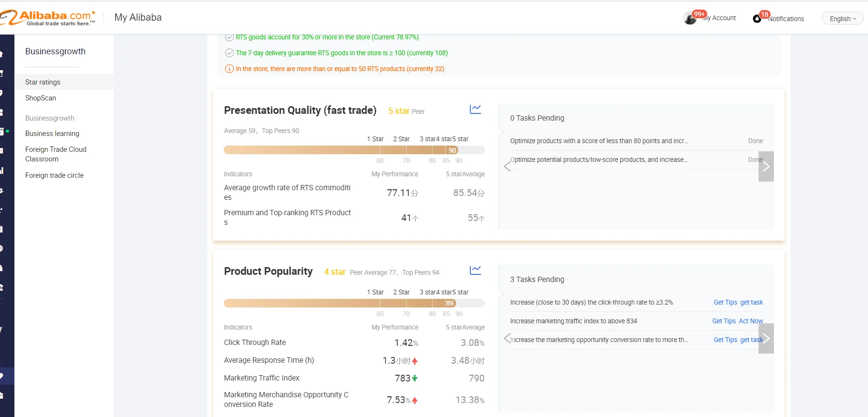Image resolution: width=868 pixels, height=417 pixels.
Task: Click the orange warning icon beside 50 RTS products
Action: (229, 69)
